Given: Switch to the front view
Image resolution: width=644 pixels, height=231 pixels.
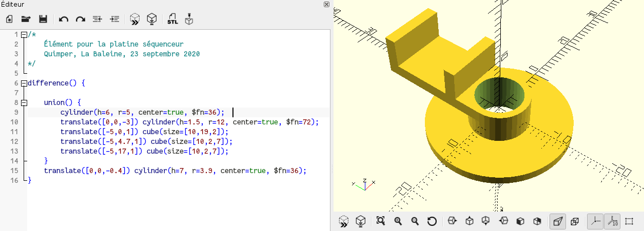Looking at the screenshot, I should tap(520, 221).
